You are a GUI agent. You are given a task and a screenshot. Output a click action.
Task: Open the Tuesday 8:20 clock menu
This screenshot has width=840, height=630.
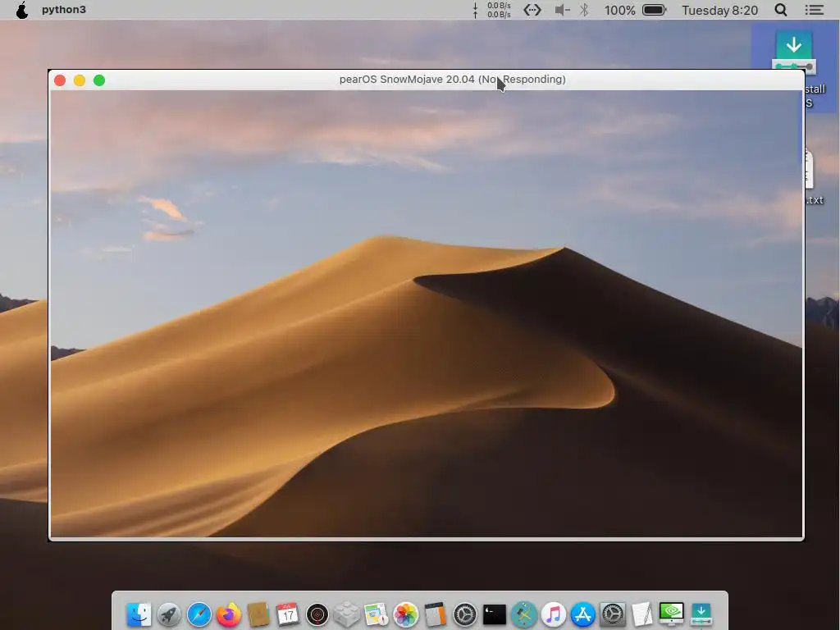tap(719, 10)
